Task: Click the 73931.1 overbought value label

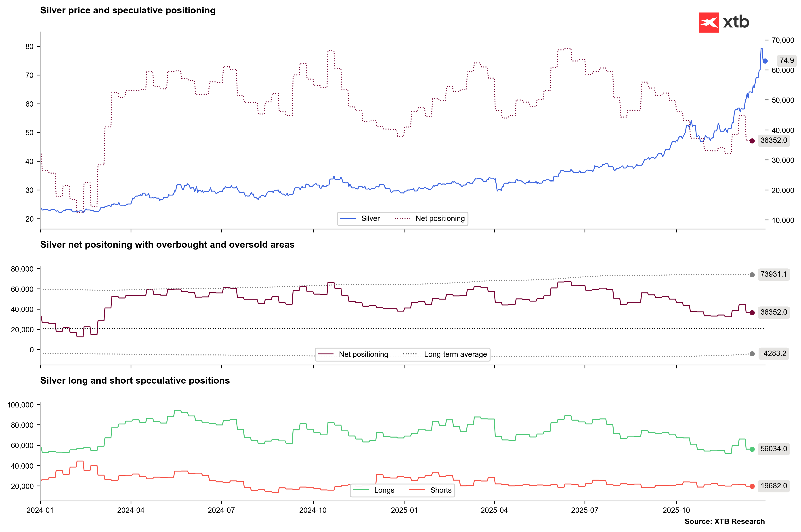Action: (x=774, y=274)
